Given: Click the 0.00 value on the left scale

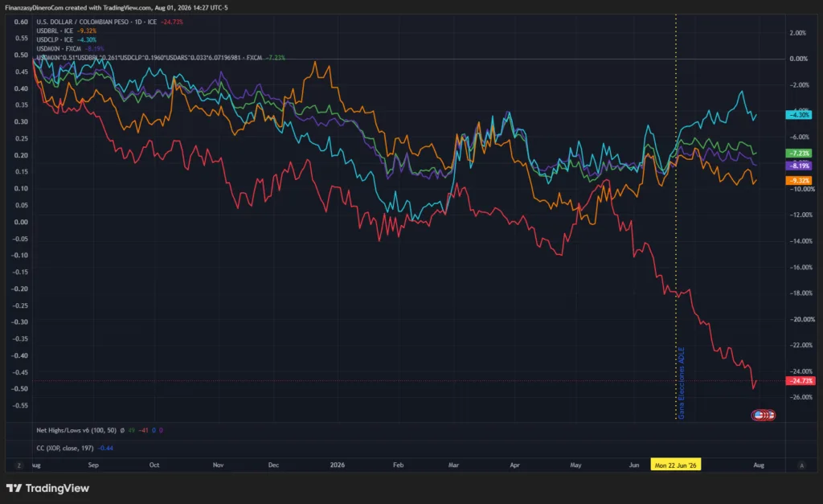Looking at the screenshot, I should point(21,222).
